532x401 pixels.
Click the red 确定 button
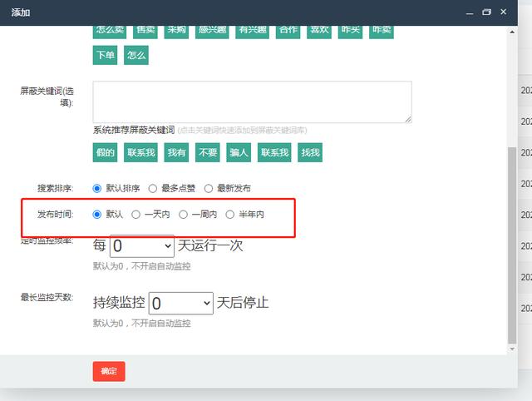click(109, 371)
